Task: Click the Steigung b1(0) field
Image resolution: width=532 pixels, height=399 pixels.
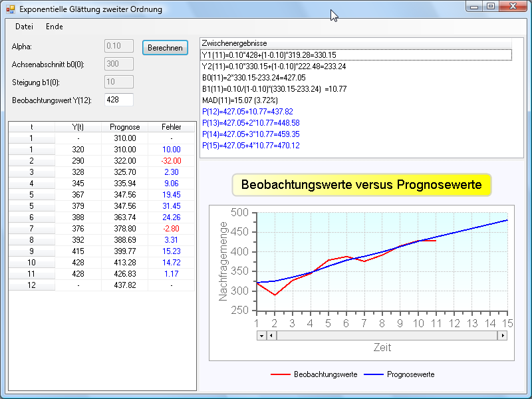Action: coord(119,82)
